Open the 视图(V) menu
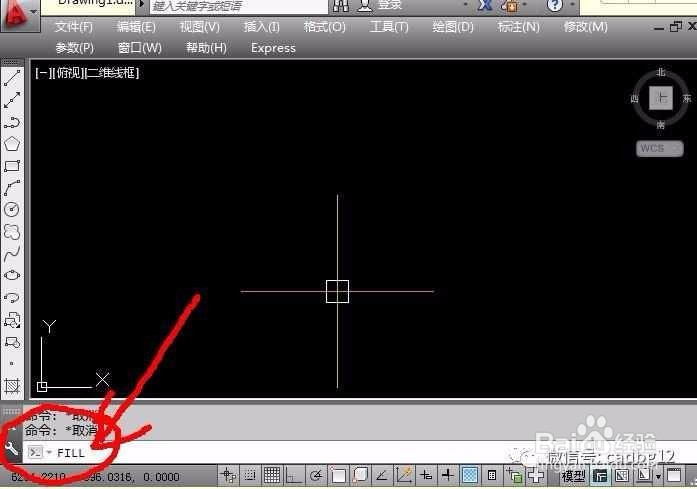The width and height of the screenshot is (697, 489). [x=200, y=27]
